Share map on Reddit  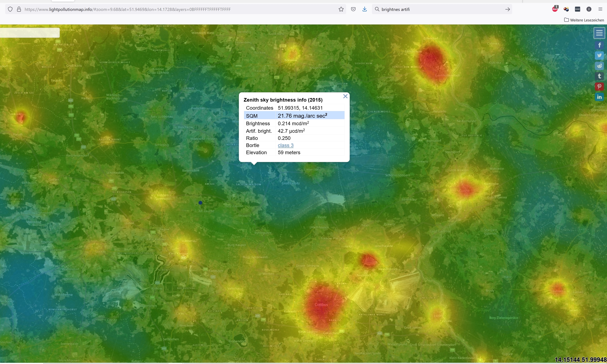pos(599,66)
